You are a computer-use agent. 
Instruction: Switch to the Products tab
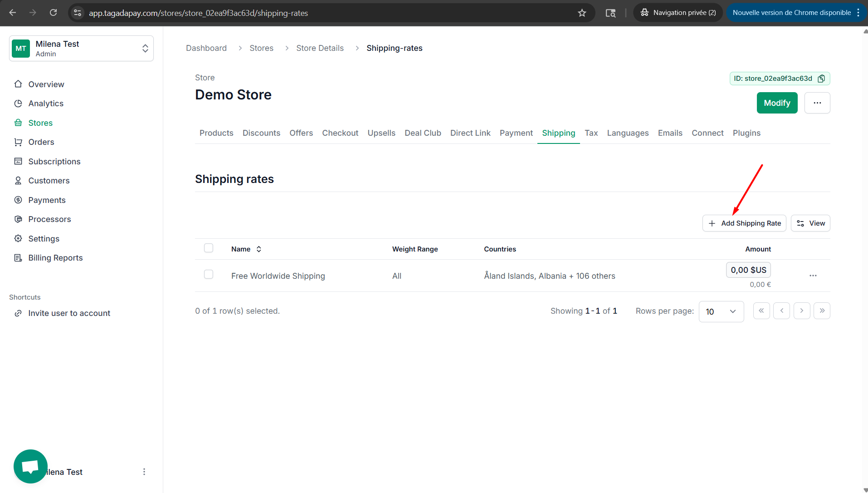[x=216, y=133]
